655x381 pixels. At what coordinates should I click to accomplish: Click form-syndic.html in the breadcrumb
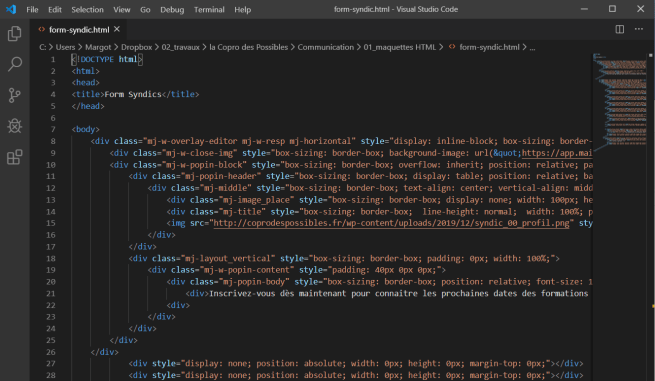[489, 47]
